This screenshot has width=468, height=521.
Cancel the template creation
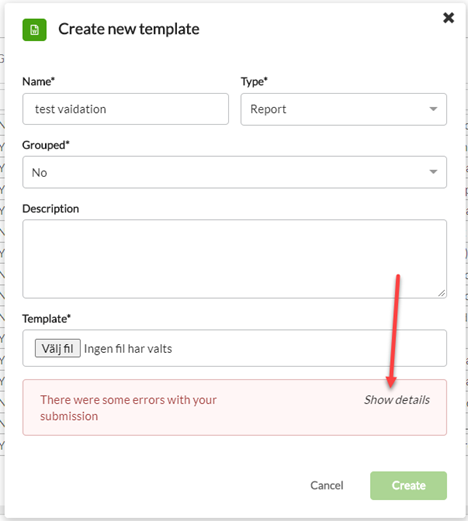tap(327, 485)
